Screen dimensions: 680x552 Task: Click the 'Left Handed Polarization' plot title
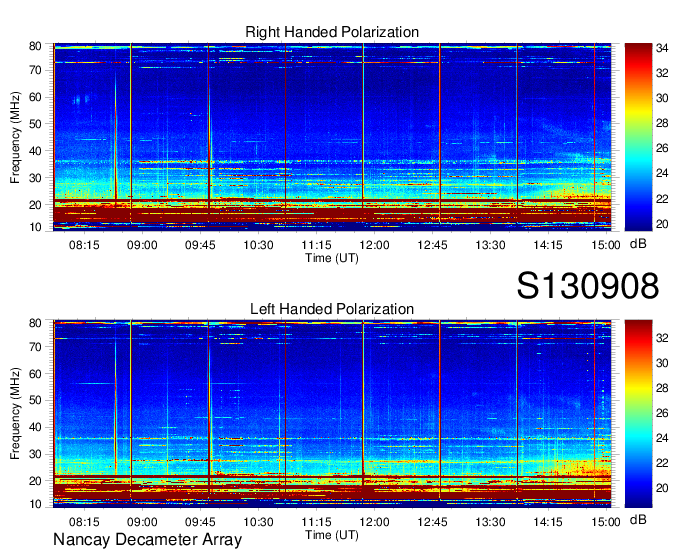pos(332,309)
